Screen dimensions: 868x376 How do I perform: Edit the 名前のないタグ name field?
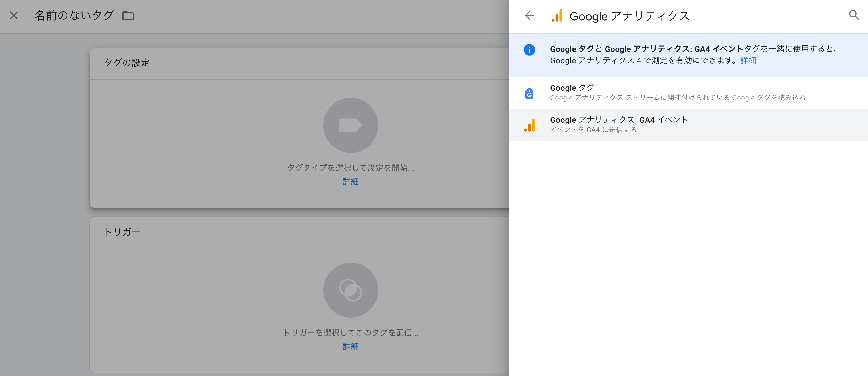(x=74, y=15)
